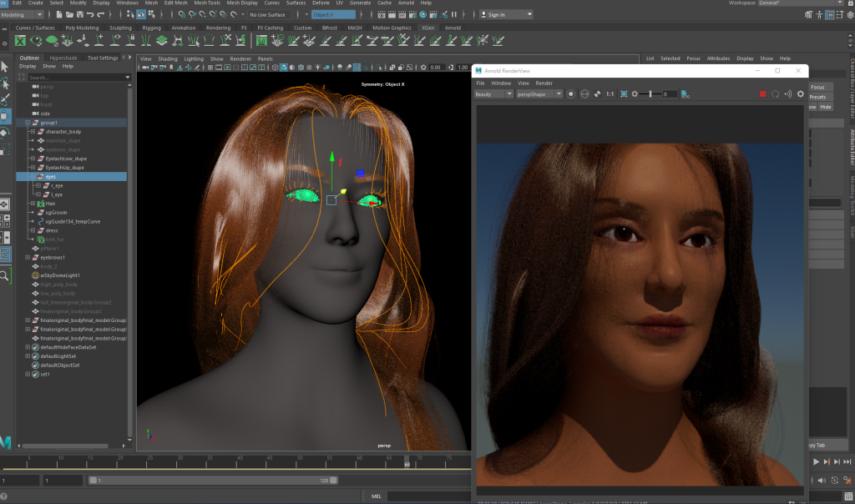Click the New Scene file icon
Image resolution: width=855 pixels, height=504 pixels.
pos(59,15)
